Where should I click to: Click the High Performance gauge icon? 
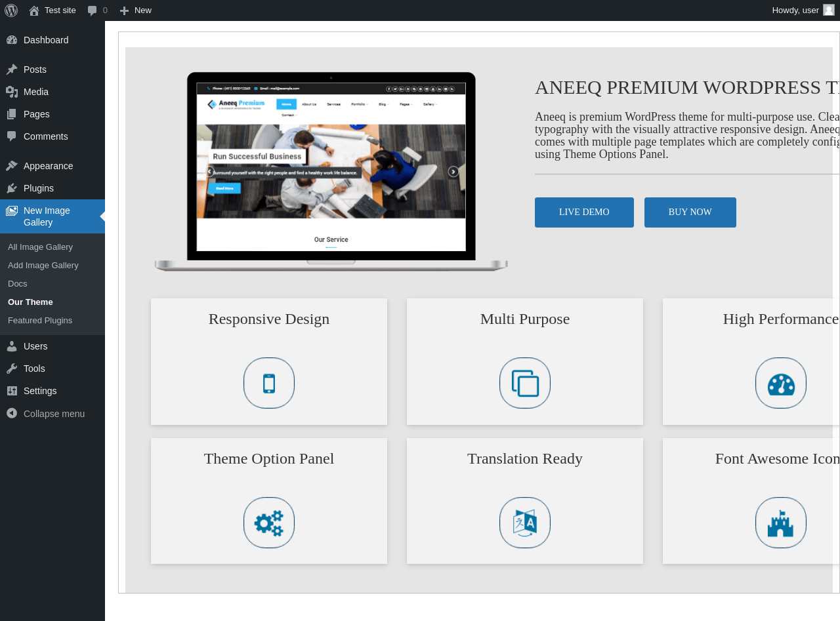point(781,383)
